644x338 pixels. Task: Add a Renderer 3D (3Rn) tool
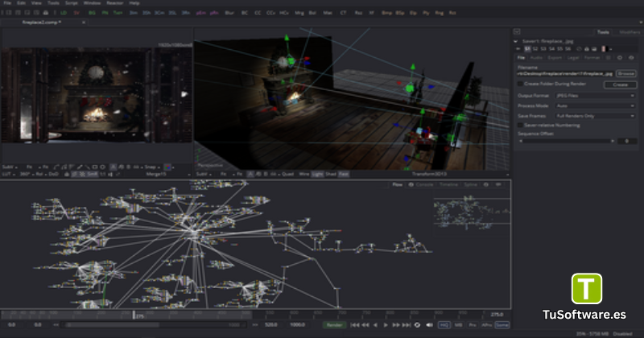186,13
